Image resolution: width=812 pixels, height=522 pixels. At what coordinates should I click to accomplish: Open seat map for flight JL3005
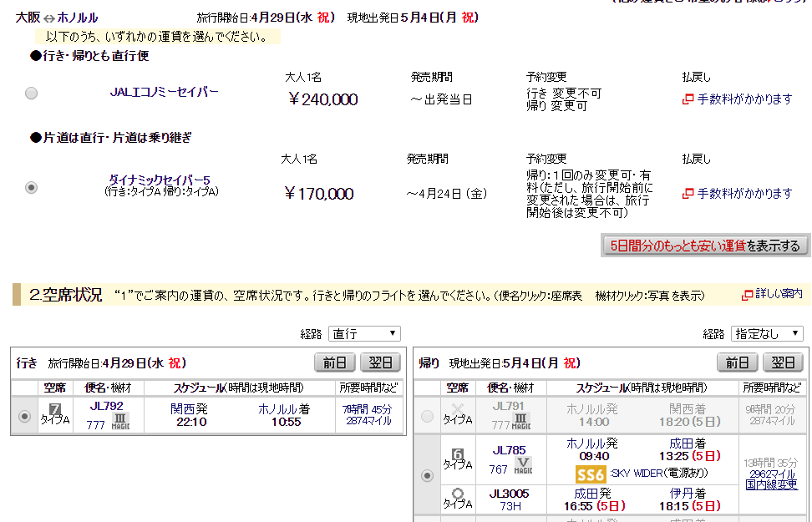509,494
